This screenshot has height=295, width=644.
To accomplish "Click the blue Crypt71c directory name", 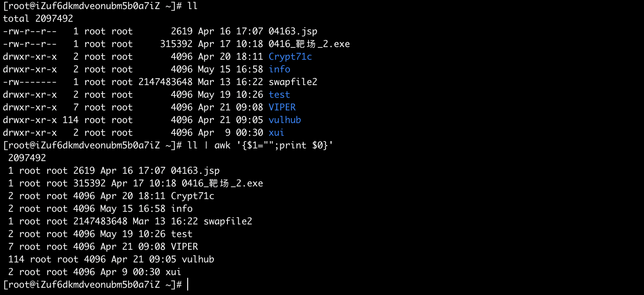I will (290, 57).
